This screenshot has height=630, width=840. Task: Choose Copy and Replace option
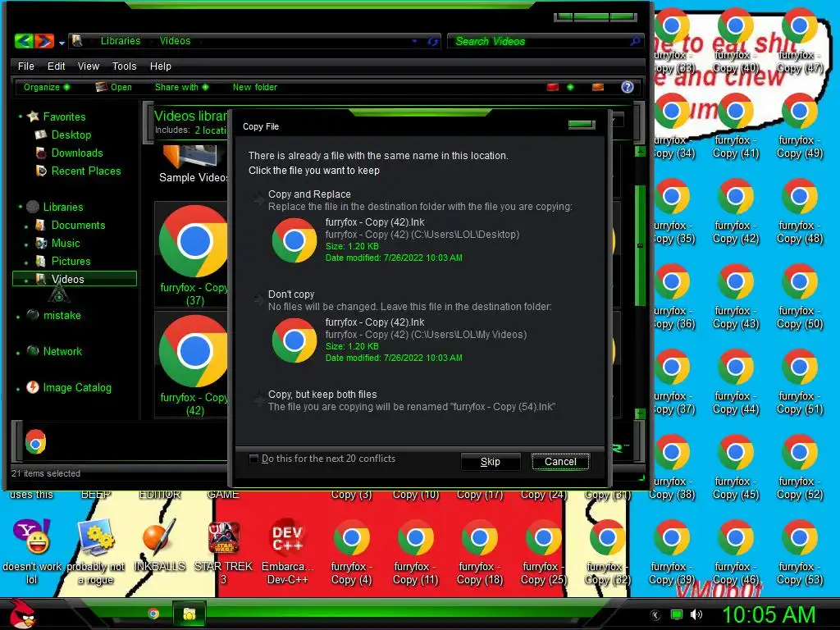click(419, 227)
